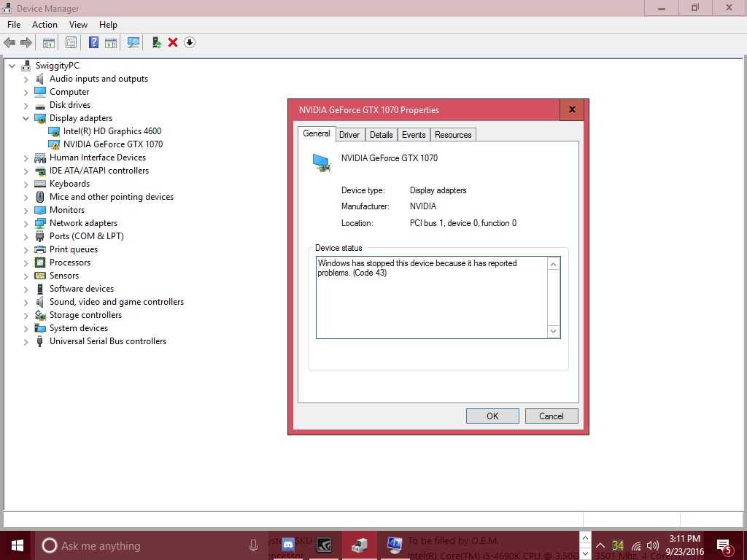Open Properties from the toolbar icon
The width and height of the screenshot is (747, 560).
[71, 43]
